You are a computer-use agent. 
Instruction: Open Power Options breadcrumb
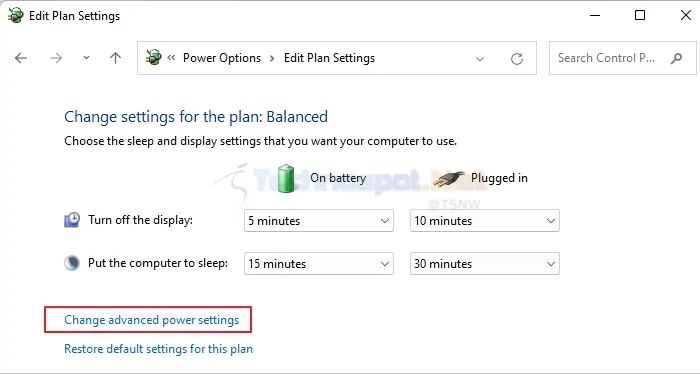[222, 58]
